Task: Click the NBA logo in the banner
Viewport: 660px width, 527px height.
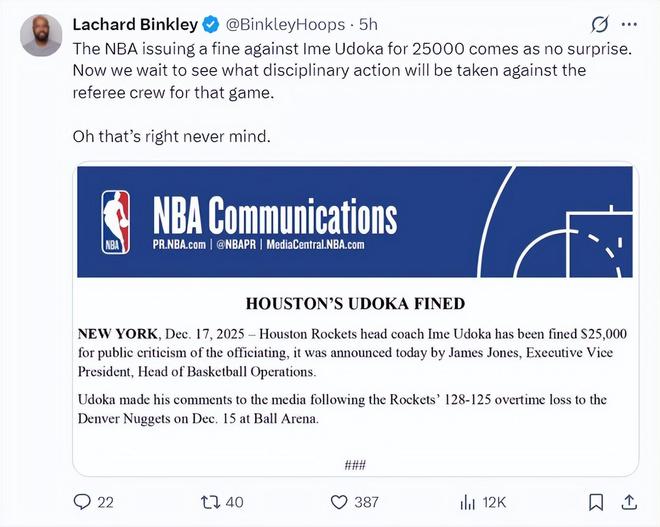Action: click(116, 221)
